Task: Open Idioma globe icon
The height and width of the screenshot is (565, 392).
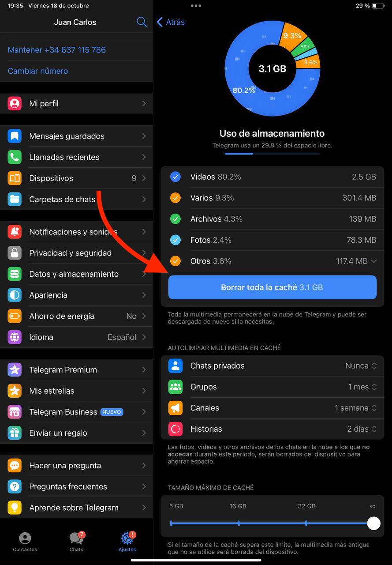Action: click(x=15, y=337)
